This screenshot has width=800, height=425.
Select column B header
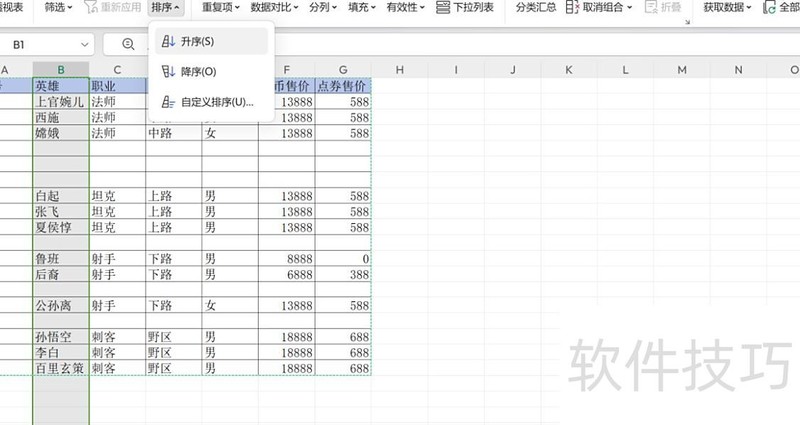61,70
